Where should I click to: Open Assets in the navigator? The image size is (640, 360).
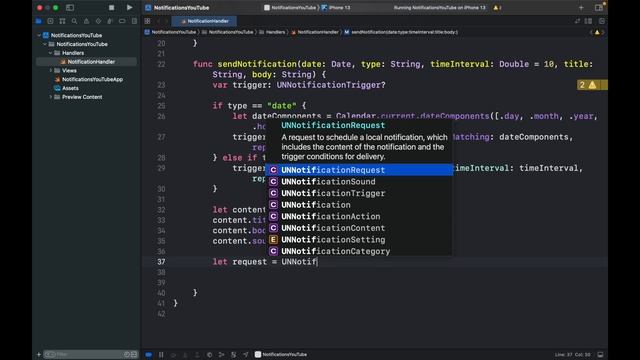tap(67, 88)
